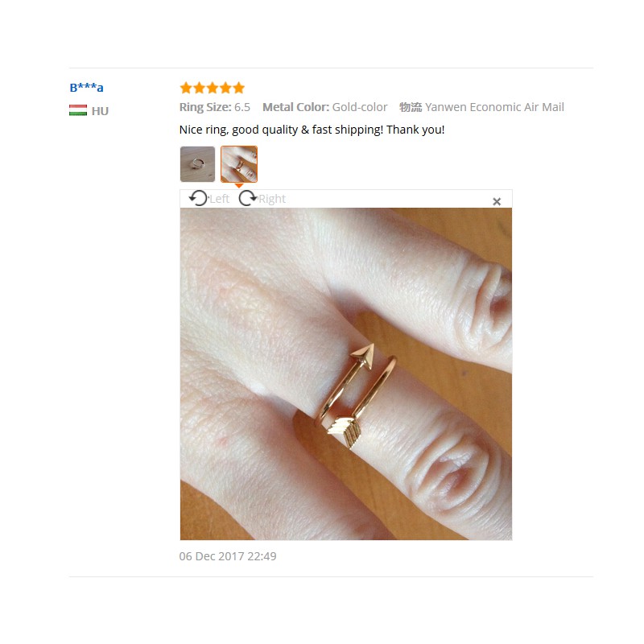This screenshot has height=644, width=644.
Task: Click the 'Right' rotate label
Action: (x=272, y=199)
